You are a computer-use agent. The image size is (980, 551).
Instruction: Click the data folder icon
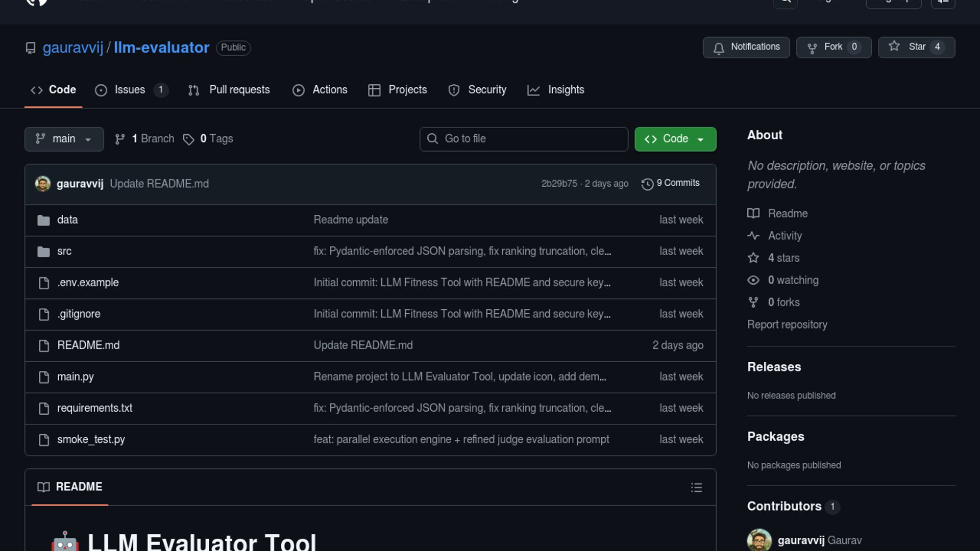[x=43, y=220]
